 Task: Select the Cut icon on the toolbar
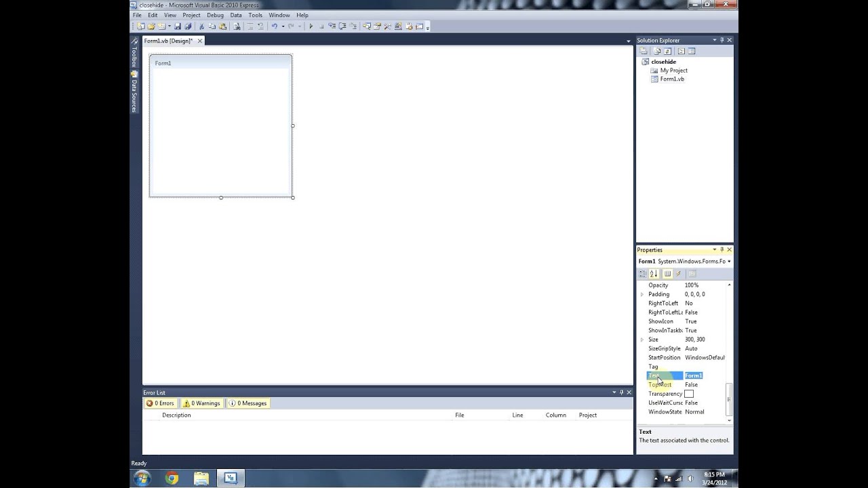[x=201, y=26]
